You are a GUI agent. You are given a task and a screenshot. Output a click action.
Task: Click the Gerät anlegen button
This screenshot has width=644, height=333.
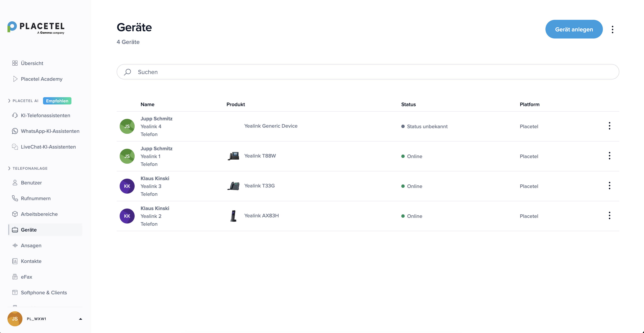[574, 29]
